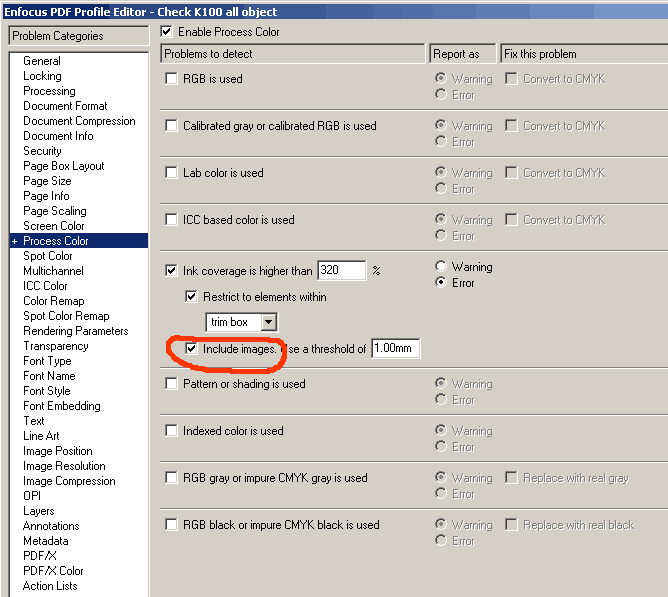Screen dimensions: 668x597
Task: Select Error for ink coverage report
Action: 441,282
